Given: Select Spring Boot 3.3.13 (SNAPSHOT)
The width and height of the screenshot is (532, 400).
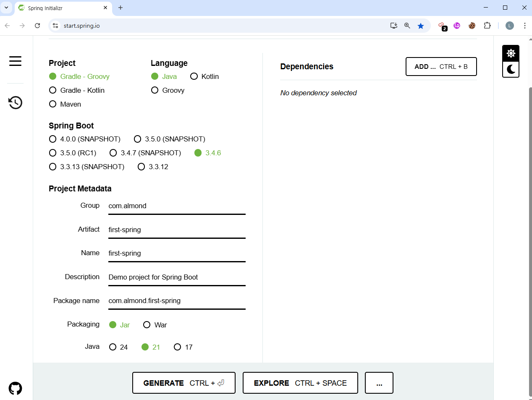Looking at the screenshot, I should coord(87,167).
